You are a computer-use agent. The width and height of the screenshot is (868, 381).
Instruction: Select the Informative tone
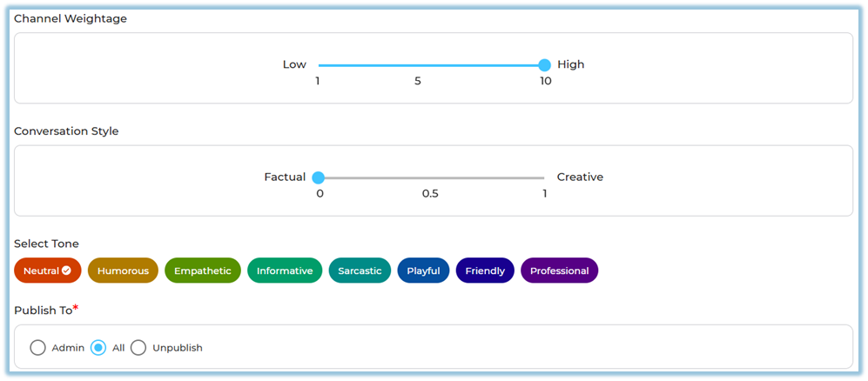coord(285,271)
